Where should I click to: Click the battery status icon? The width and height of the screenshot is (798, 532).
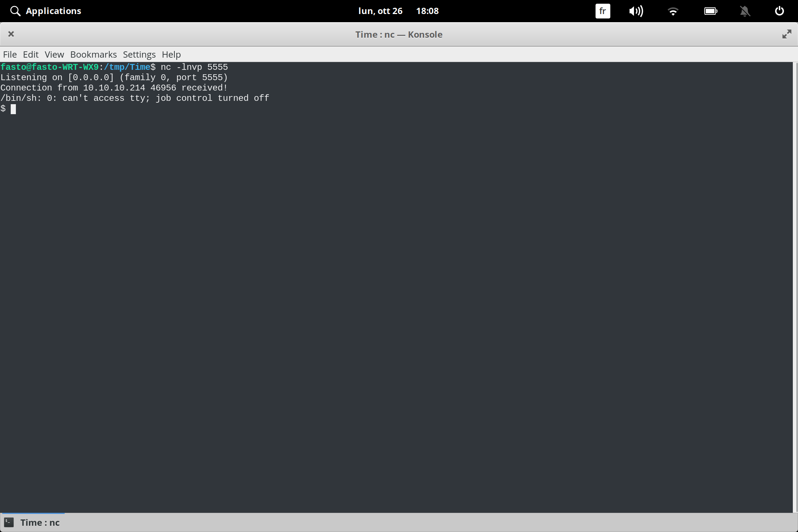[711, 11]
